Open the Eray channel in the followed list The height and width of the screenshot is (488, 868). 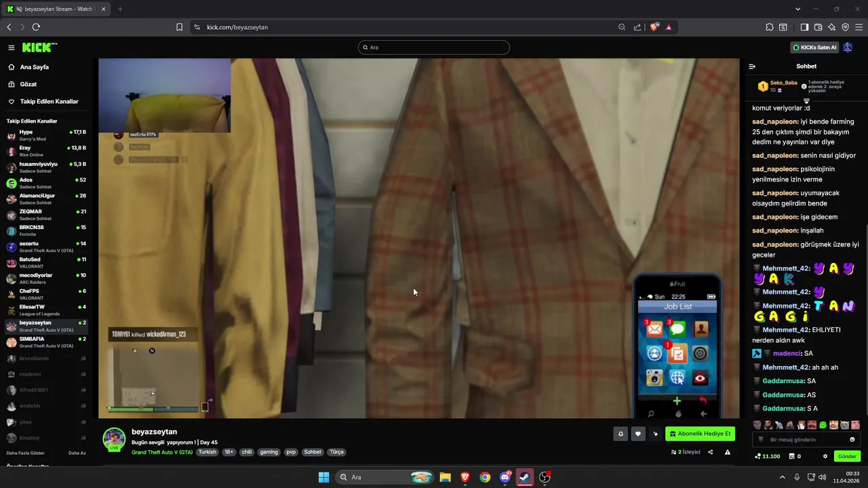point(46,150)
